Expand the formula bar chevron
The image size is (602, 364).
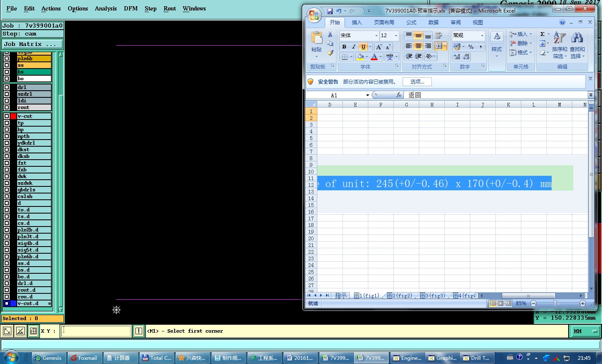pos(591,95)
